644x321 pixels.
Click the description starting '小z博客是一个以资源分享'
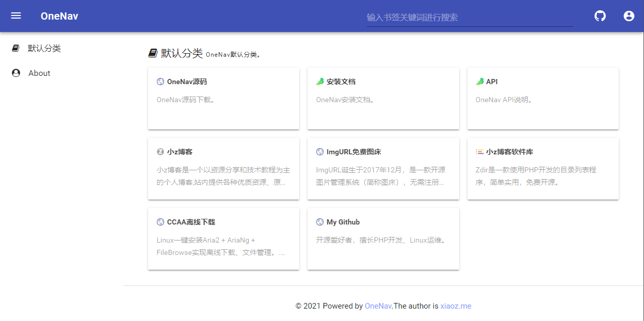tap(223, 176)
